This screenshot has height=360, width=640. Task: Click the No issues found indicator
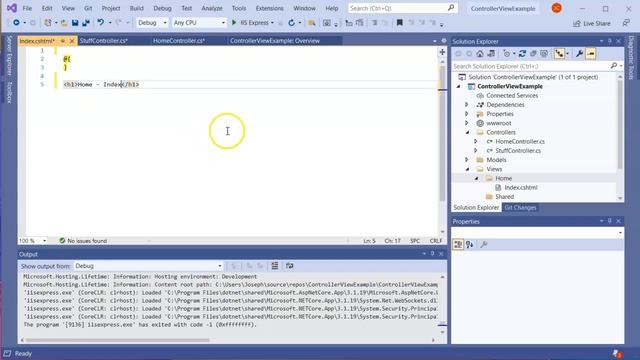(x=83, y=241)
